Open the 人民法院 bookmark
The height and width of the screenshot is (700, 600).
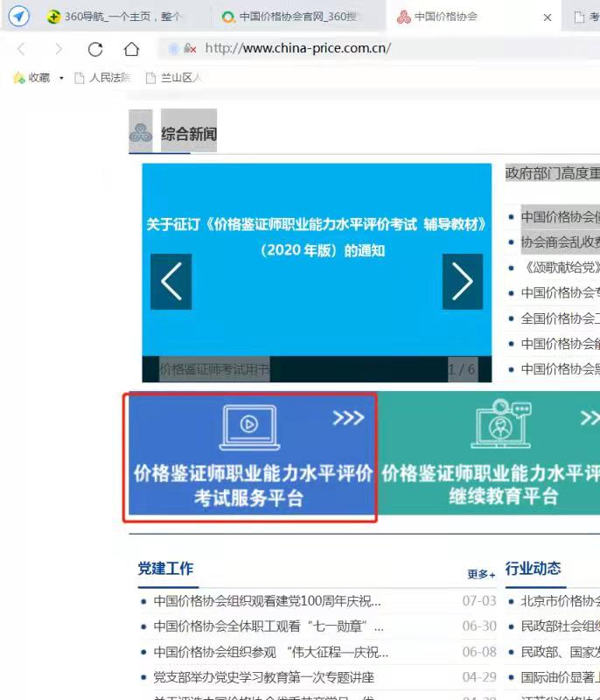[102, 78]
